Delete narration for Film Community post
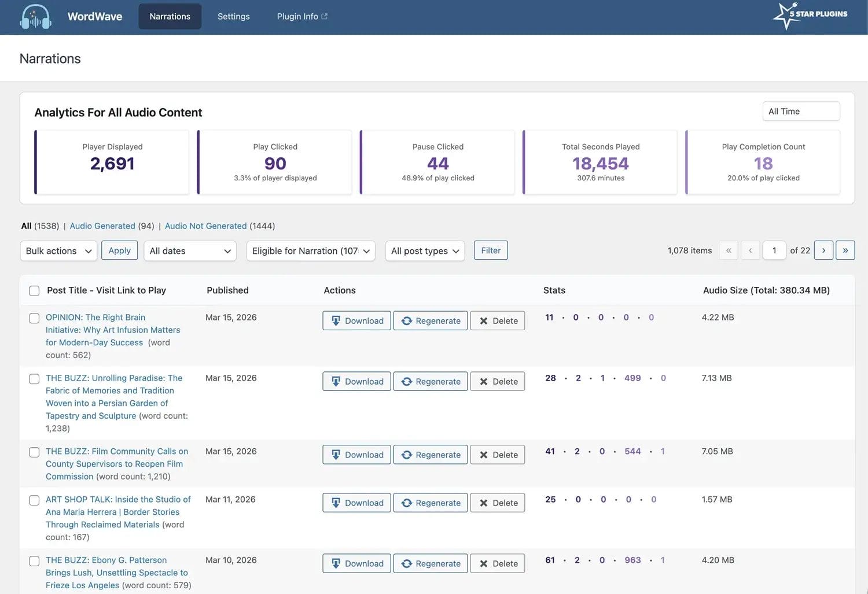Screen dimensions: 868x594 pyautogui.click(x=498, y=455)
